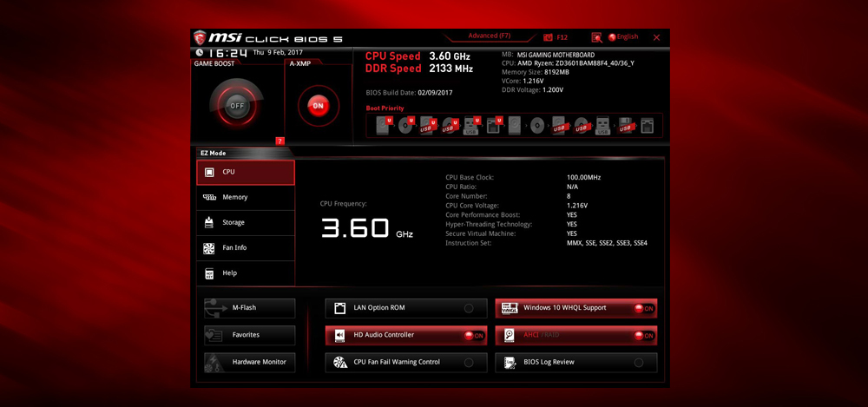Open the BIOS search magnifier icon
Image resolution: width=868 pixels, height=407 pixels.
[x=596, y=37]
